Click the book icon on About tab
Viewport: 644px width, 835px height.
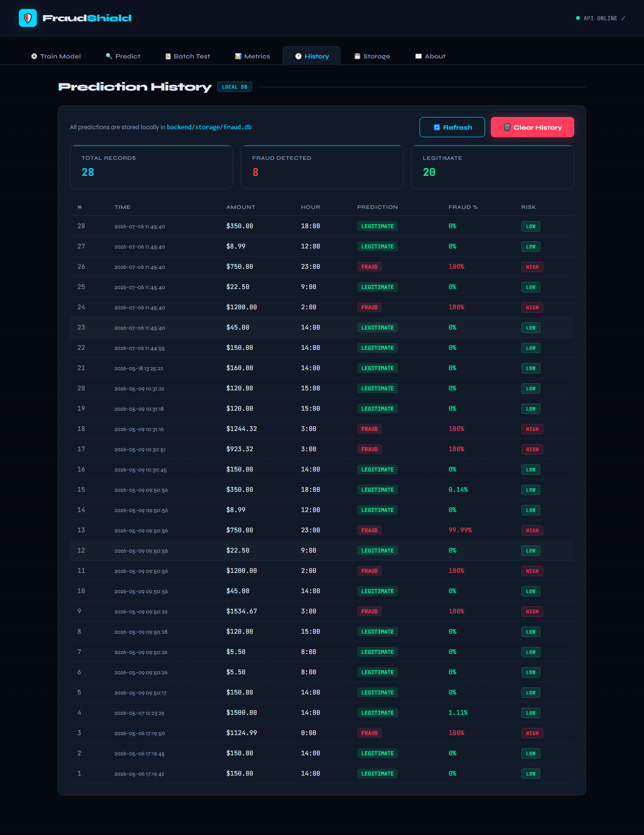pyautogui.click(x=419, y=56)
